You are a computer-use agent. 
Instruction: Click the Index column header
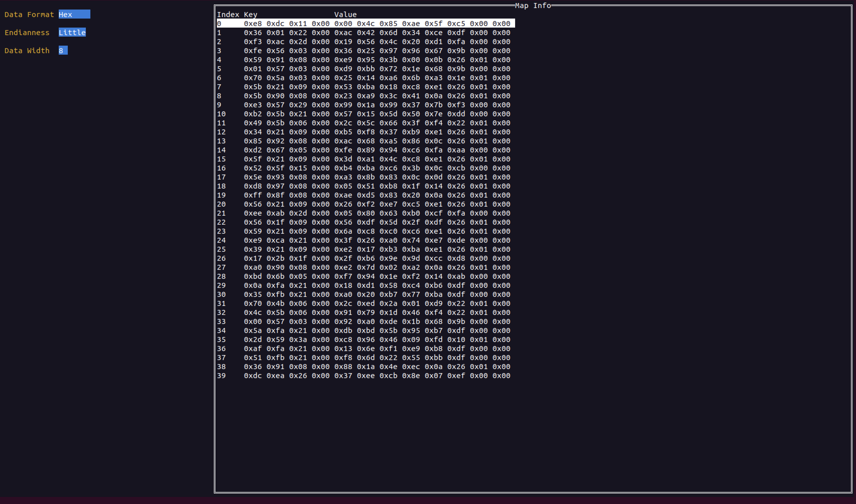tap(228, 14)
